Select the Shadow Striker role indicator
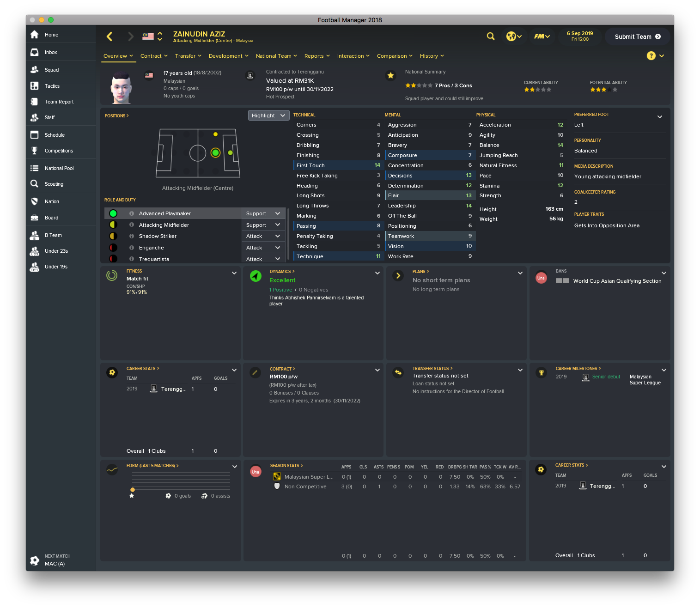 coord(113,236)
